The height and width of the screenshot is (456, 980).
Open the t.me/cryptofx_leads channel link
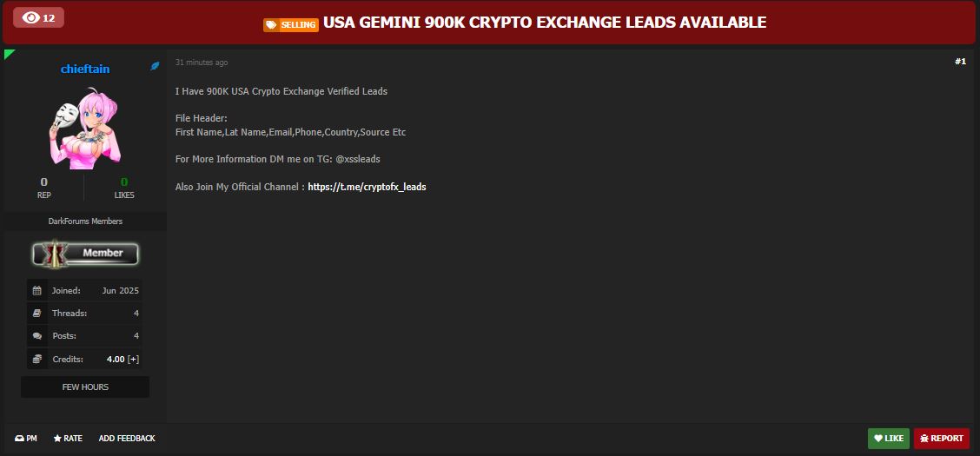367,187
